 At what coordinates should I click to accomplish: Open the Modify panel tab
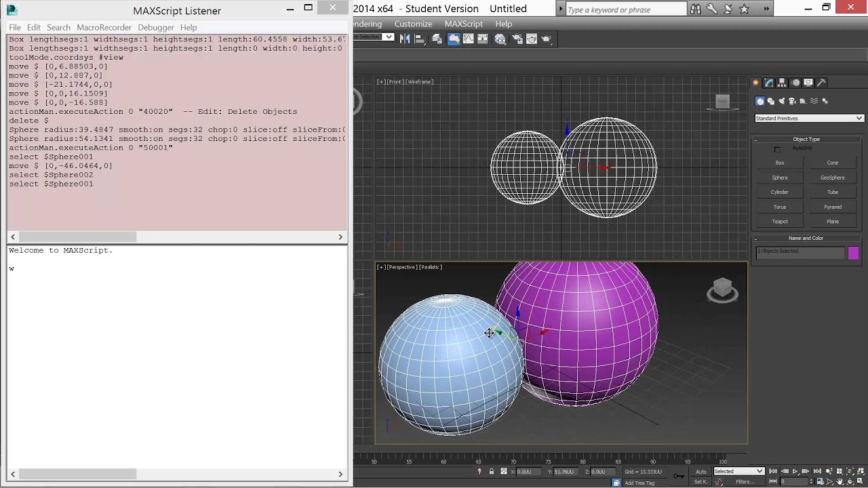769,83
